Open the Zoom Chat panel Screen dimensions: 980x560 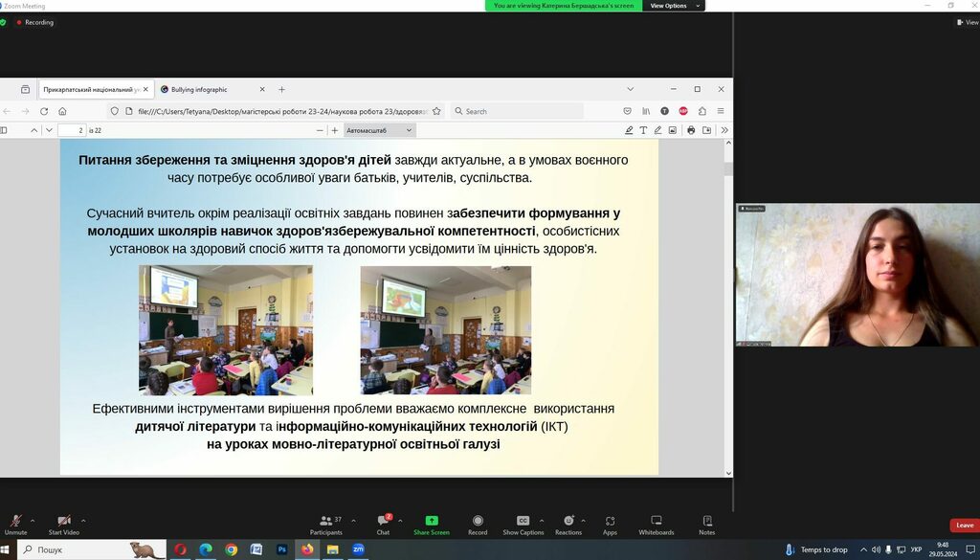[383, 523]
